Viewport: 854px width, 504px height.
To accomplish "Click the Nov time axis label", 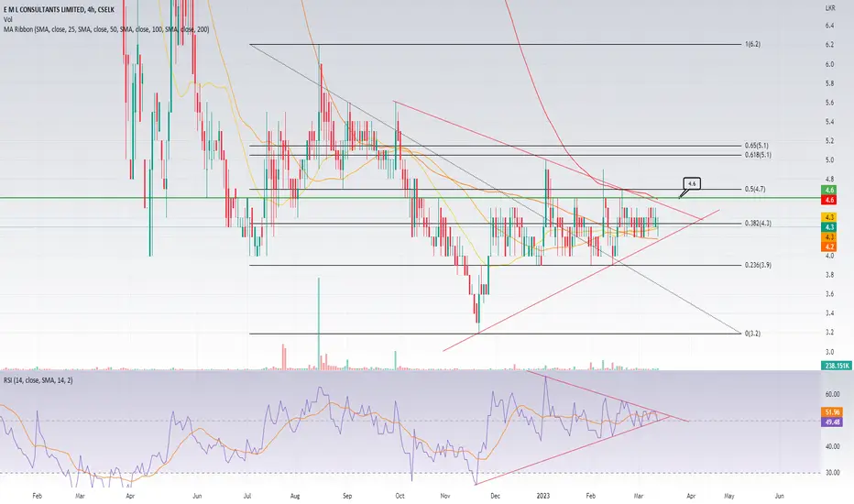I will point(445,496).
